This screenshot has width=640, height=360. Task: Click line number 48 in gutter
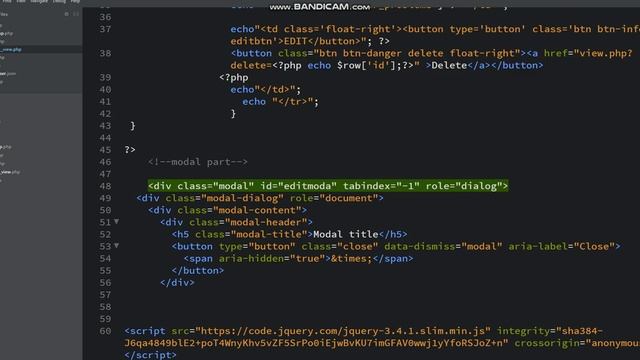pos(105,186)
